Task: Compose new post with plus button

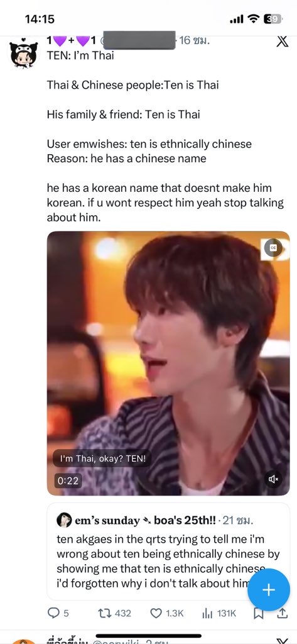Action: 268,590
